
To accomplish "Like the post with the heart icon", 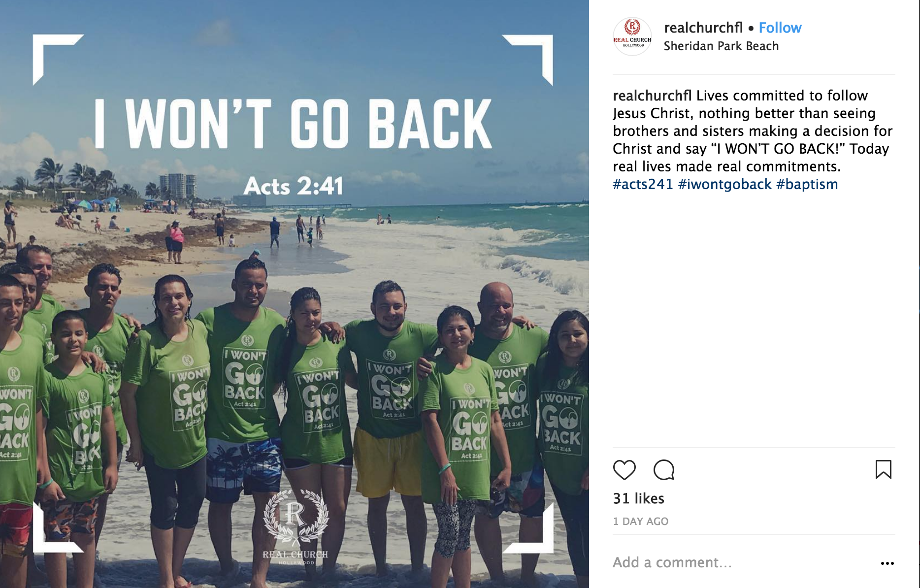I will [x=624, y=470].
